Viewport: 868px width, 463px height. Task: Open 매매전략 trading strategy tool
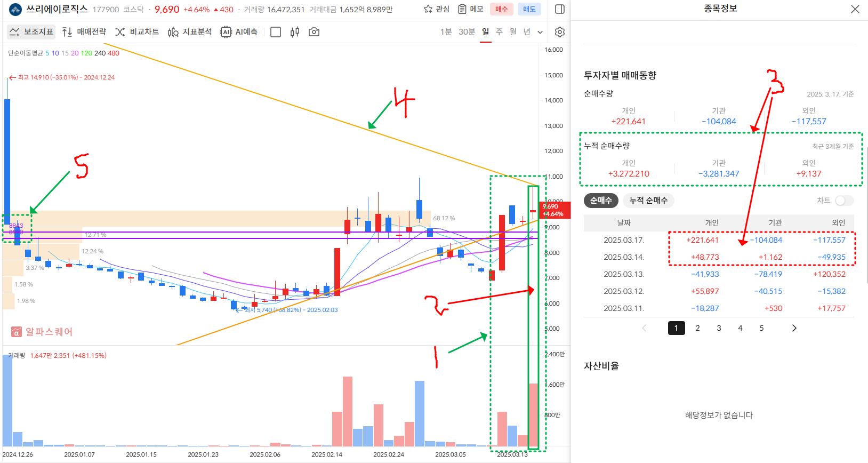(x=84, y=32)
